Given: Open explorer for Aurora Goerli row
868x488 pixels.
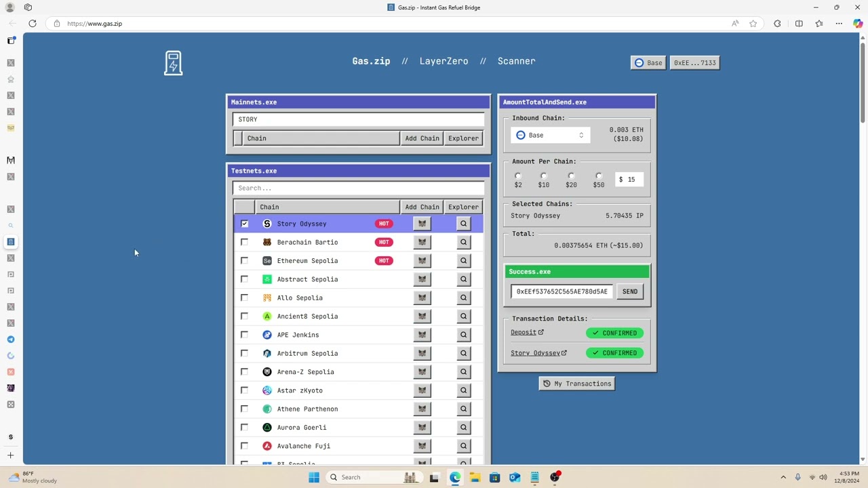Looking at the screenshot, I should (464, 428).
